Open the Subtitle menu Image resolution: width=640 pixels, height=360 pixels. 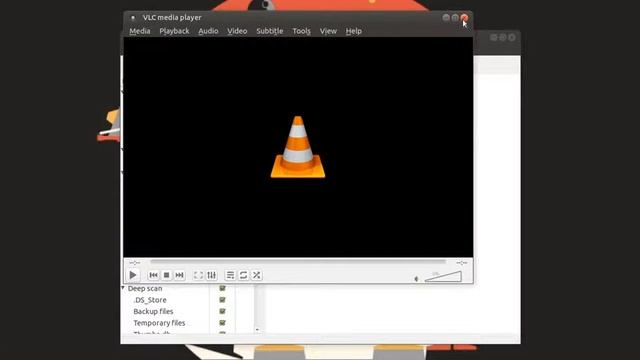[x=269, y=31]
